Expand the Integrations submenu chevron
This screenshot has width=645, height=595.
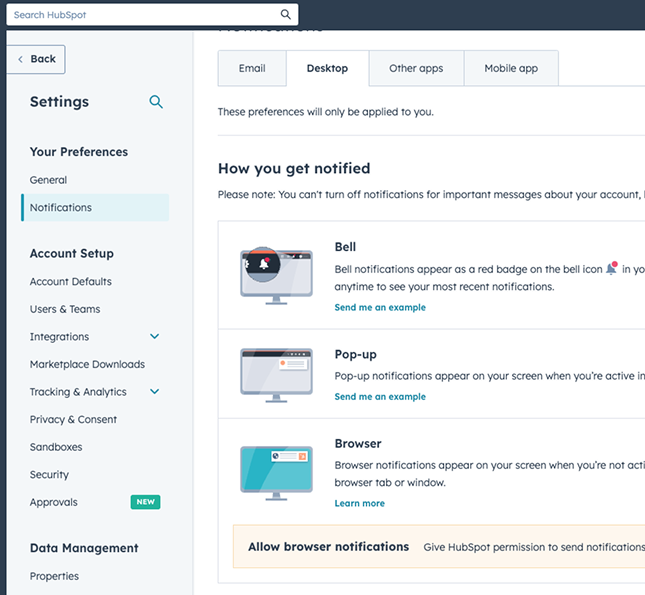point(155,337)
